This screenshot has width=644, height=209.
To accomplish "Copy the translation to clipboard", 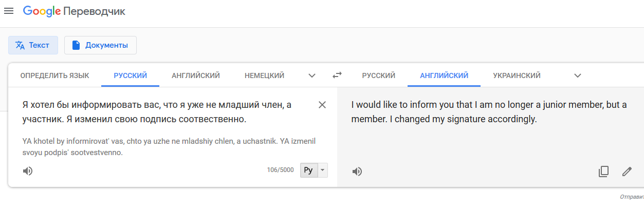I will click(603, 172).
